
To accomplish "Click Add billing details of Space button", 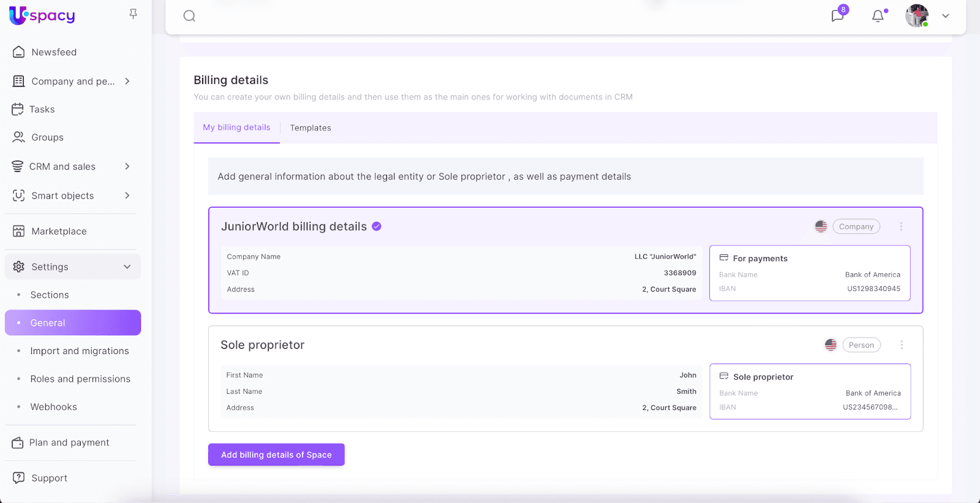I will [x=276, y=455].
